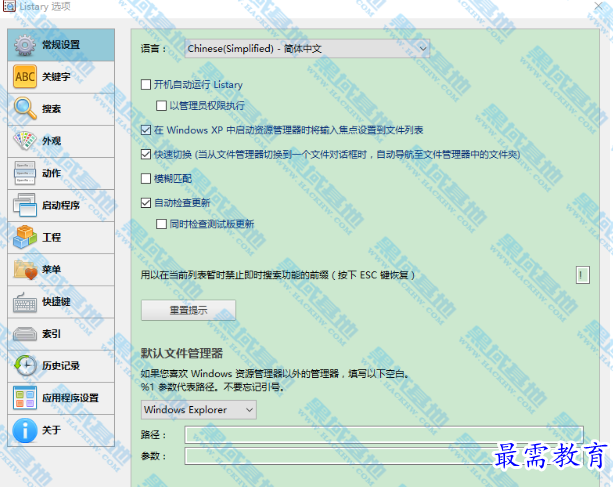Open the Windows Explorer file manager dropdown
Screen dimensions: 616x487
pos(199,409)
